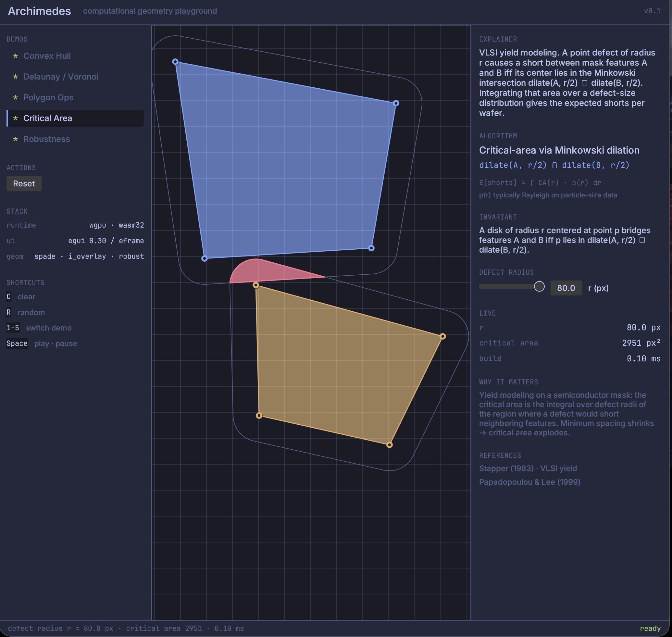
Task: Click the build 0.10 ms value
Action: (643, 358)
